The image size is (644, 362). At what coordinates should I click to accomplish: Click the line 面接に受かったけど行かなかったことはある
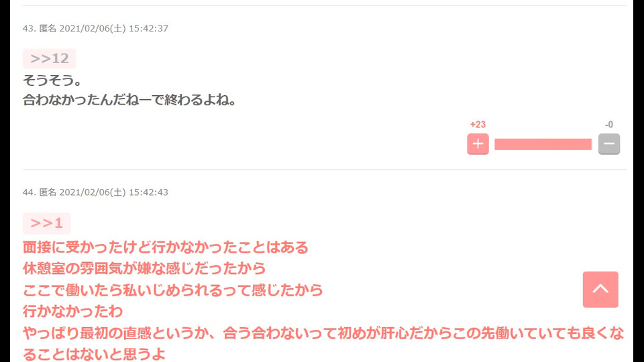(x=166, y=247)
